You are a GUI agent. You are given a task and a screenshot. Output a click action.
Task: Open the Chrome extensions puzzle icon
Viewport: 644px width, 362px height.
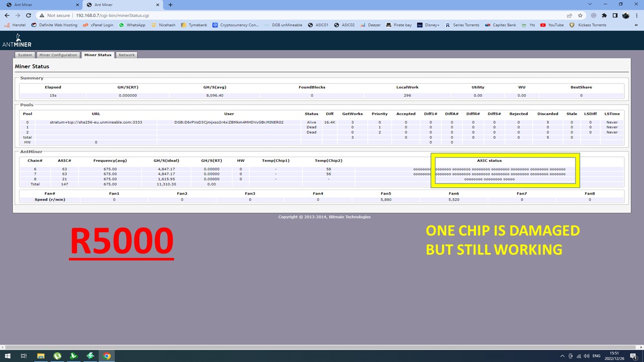click(604, 15)
